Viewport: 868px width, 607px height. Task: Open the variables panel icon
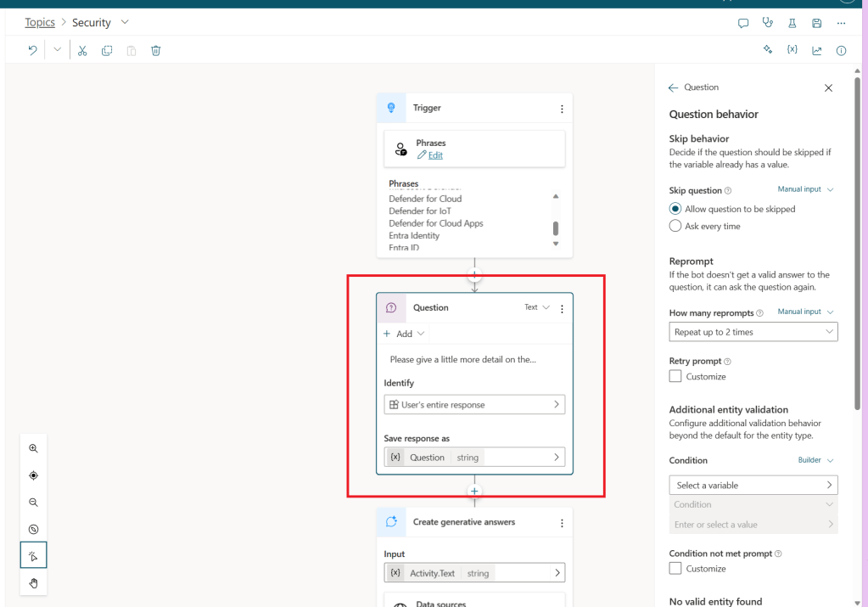click(792, 51)
